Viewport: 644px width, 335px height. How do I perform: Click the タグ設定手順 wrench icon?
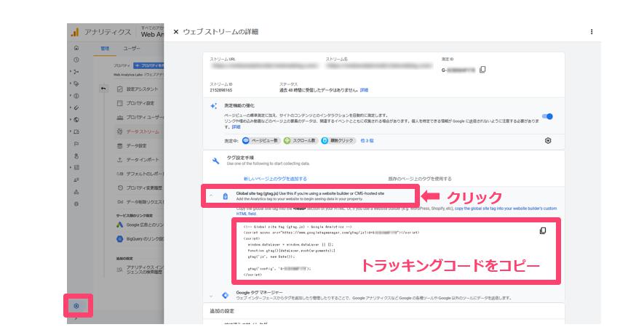tap(215, 161)
